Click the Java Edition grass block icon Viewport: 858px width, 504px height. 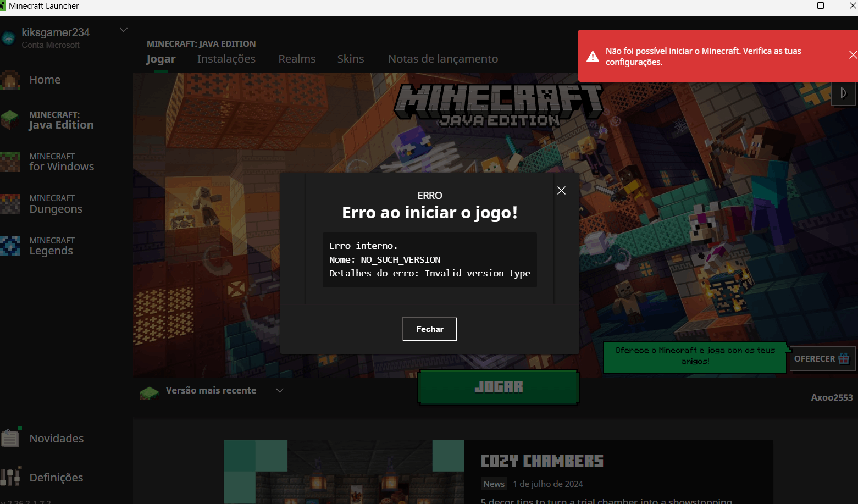[10, 120]
